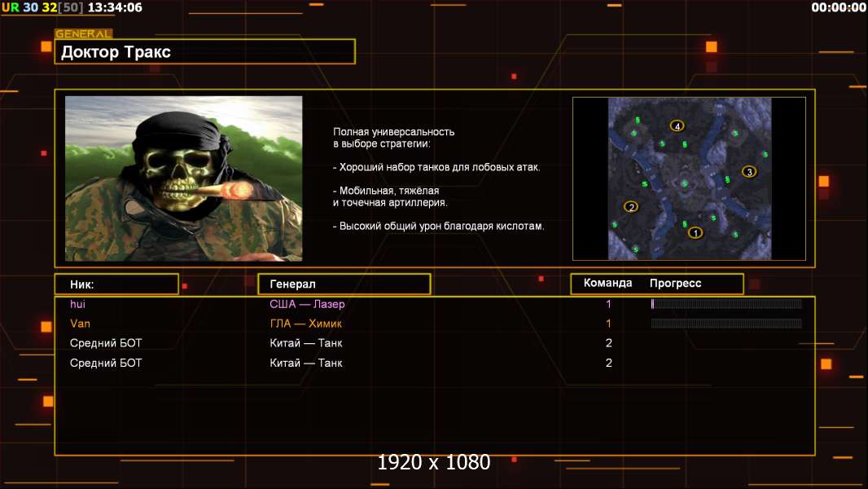Click the 'Ник:' column header
Image resolution: width=868 pixels, height=489 pixels.
[x=116, y=284]
